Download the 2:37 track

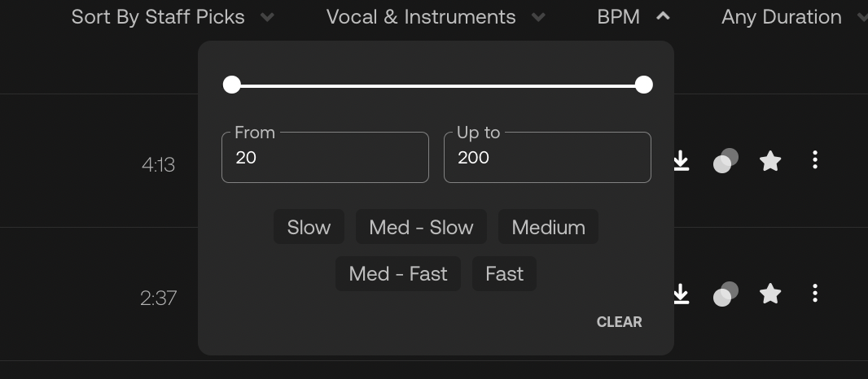click(681, 294)
